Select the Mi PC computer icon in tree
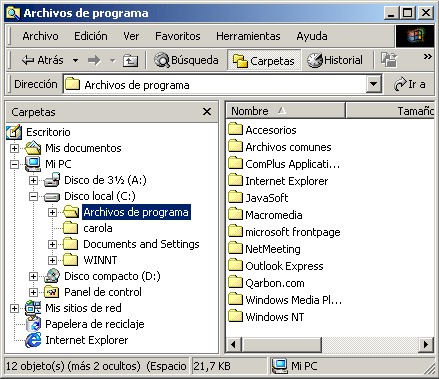This screenshot has height=379, width=439. pyautogui.click(x=33, y=164)
